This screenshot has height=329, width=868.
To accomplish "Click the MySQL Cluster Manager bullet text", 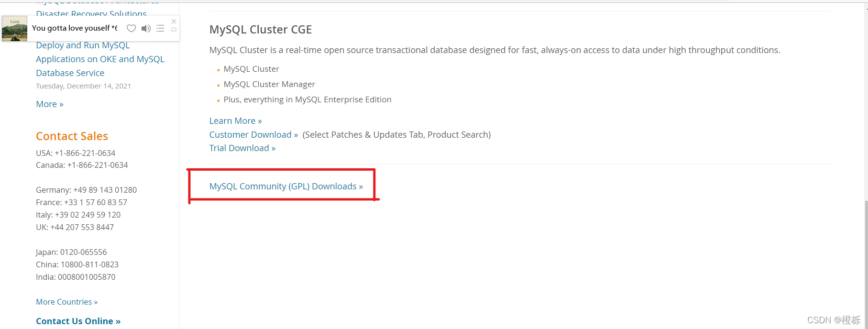I will (269, 84).
